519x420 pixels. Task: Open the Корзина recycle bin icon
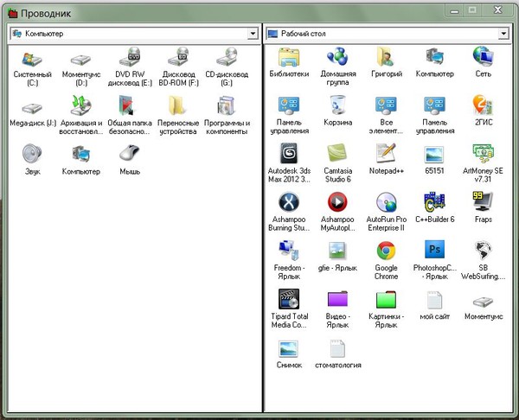coord(337,105)
